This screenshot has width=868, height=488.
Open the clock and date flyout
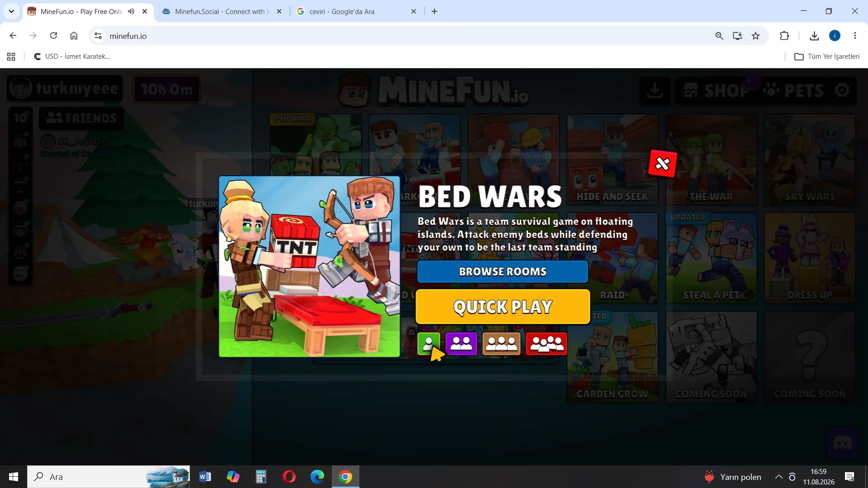pos(819,477)
